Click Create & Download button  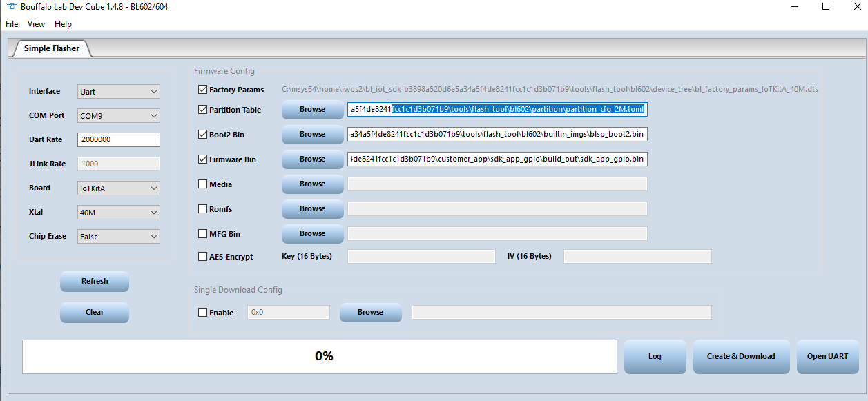point(741,356)
